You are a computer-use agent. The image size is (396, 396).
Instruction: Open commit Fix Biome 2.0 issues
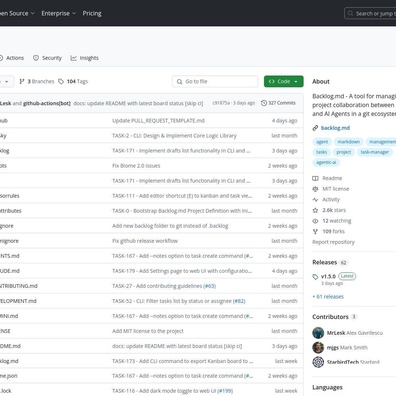click(136, 166)
